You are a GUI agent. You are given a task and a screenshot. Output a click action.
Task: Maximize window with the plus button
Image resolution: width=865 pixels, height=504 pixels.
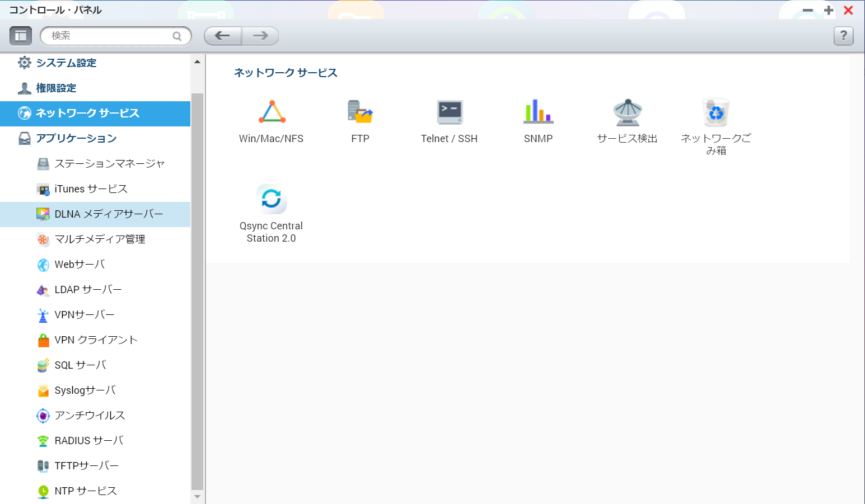pyautogui.click(x=829, y=10)
